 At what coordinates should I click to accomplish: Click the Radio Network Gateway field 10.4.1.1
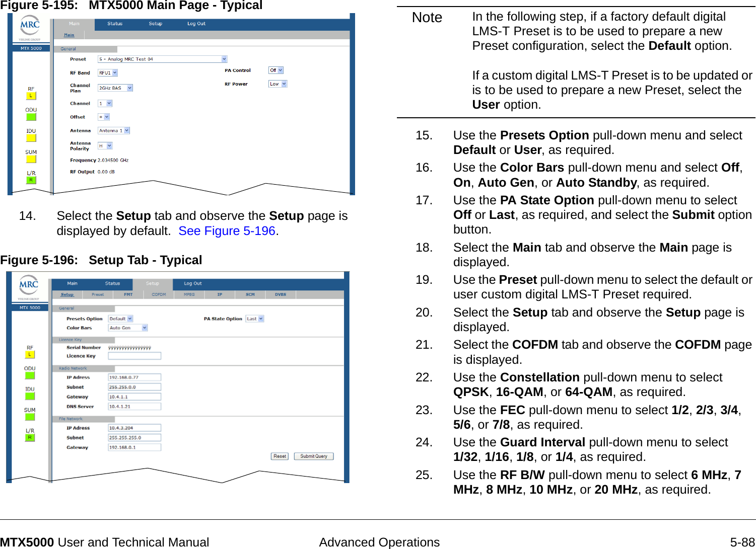click(x=134, y=397)
